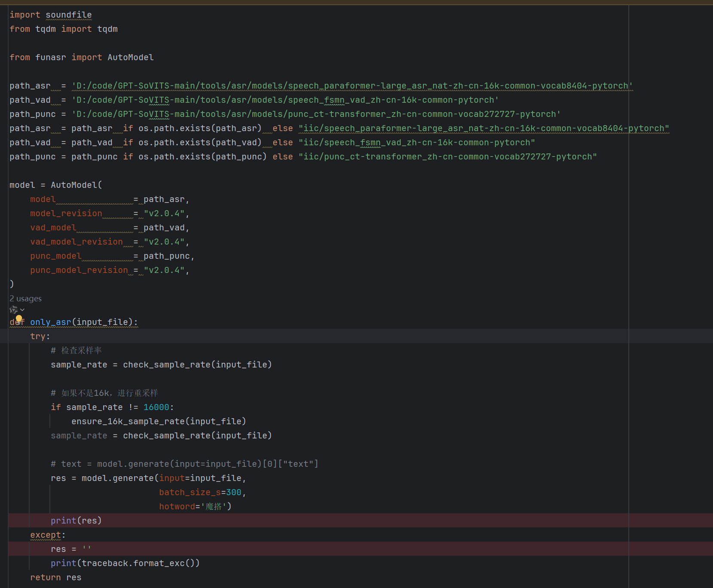Click the "iic/speech_paraformer-large" fallback string
The height and width of the screenshot is (588, 713).
point(484,128)
